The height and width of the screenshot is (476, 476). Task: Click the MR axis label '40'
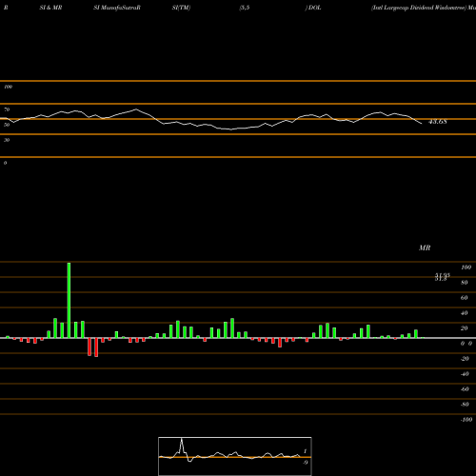(465, 313)
